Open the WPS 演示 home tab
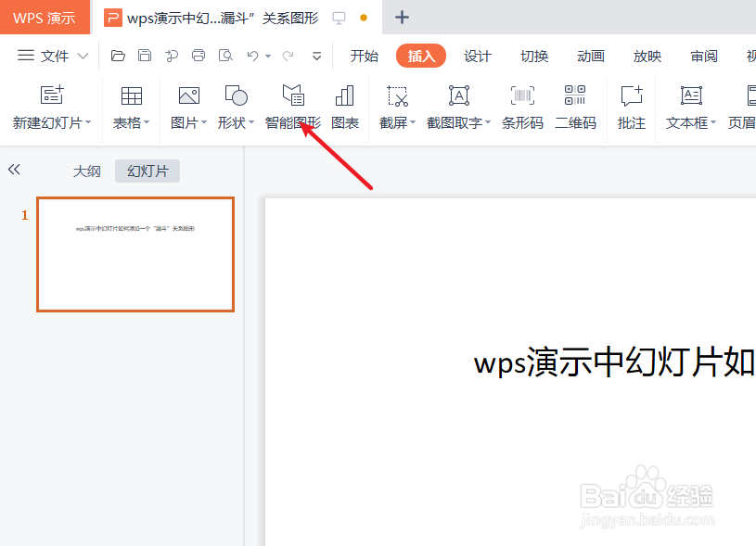756x546 pixels. coord(45,18)
